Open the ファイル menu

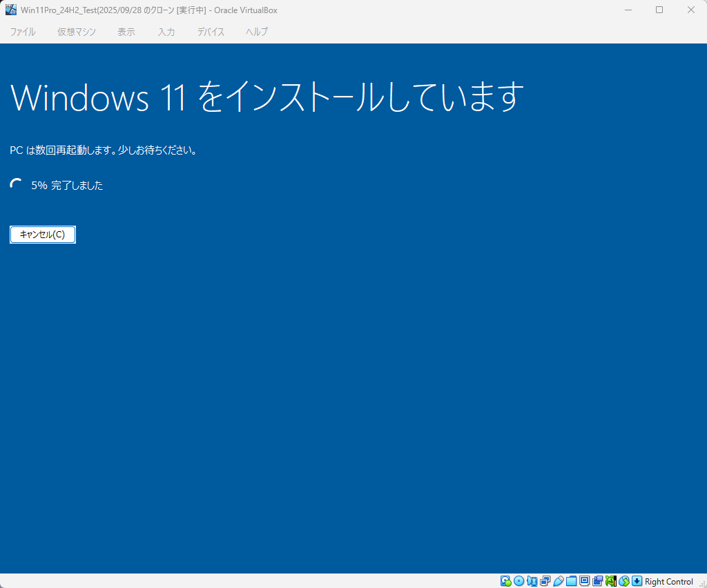click(23, 32)
